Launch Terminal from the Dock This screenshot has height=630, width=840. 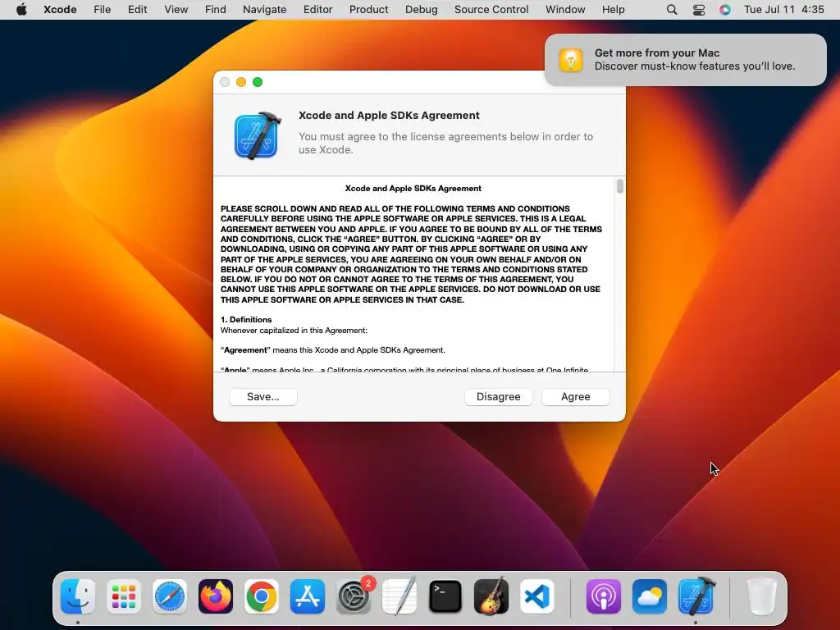(445, 596)
